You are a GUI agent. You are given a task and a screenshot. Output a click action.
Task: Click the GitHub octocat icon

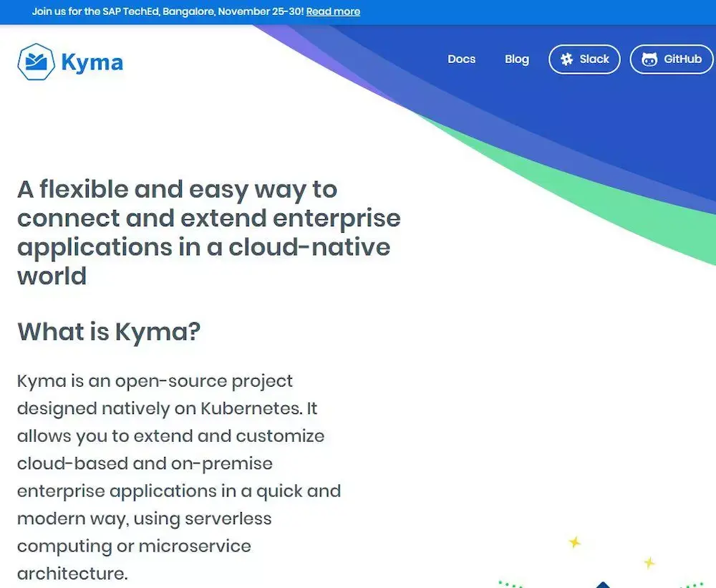(x=650, y=59)
